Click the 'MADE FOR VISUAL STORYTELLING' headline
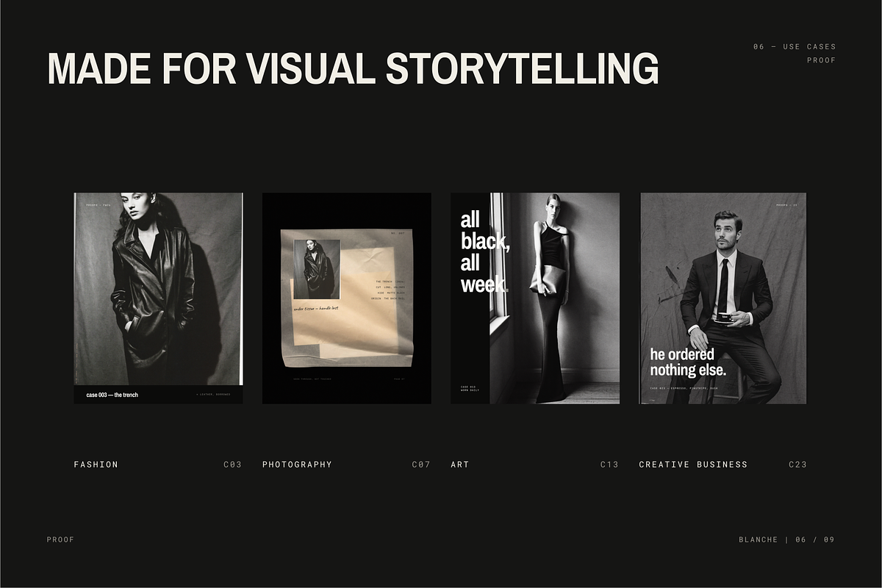 click(353, 68)
